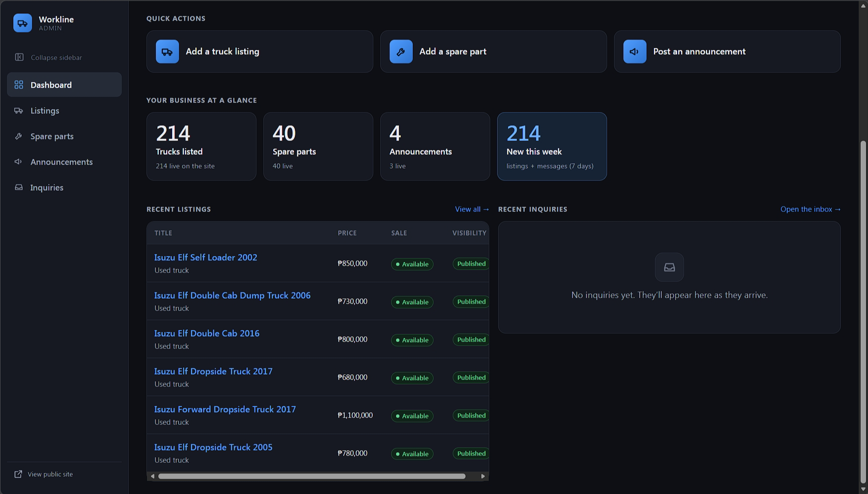Click Published badge for Isuzu Elf Dropside Truck 2005
Image resolution: width=868 pixels, height=494 pixels.
(471, 454)
